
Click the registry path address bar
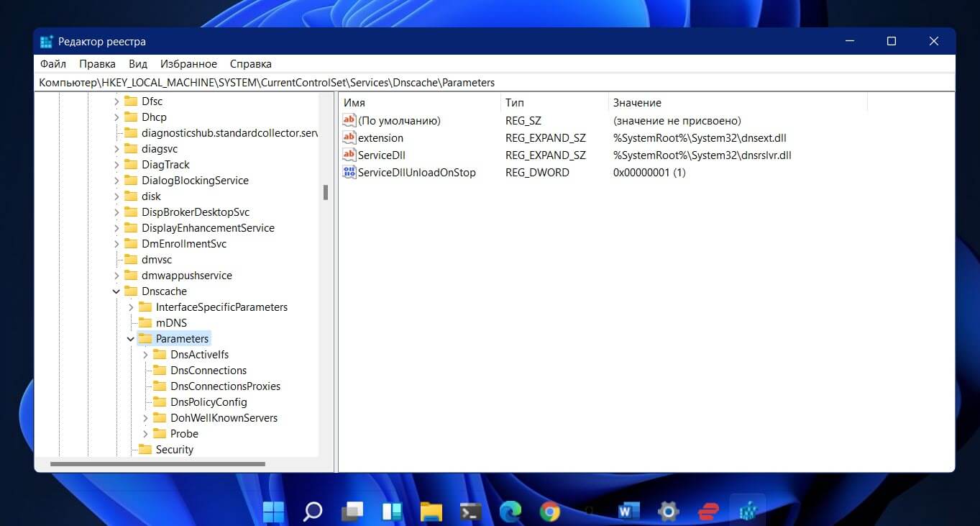[495, 83]
